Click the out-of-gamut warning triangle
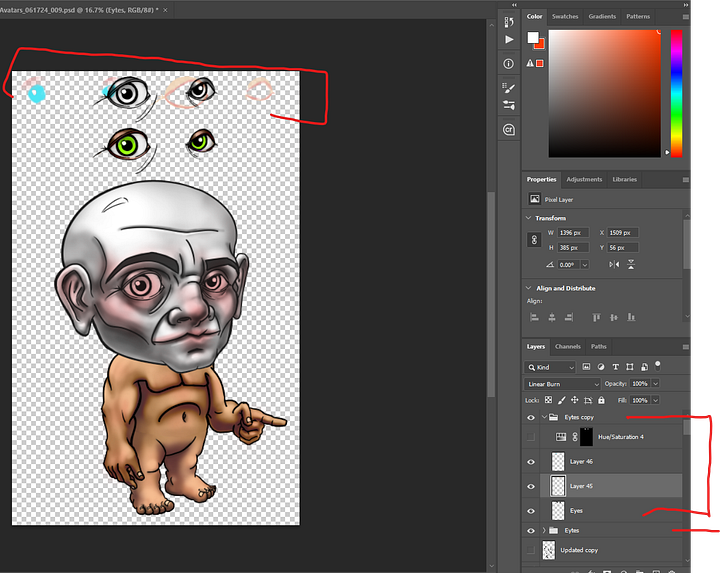 click(530, 63)
